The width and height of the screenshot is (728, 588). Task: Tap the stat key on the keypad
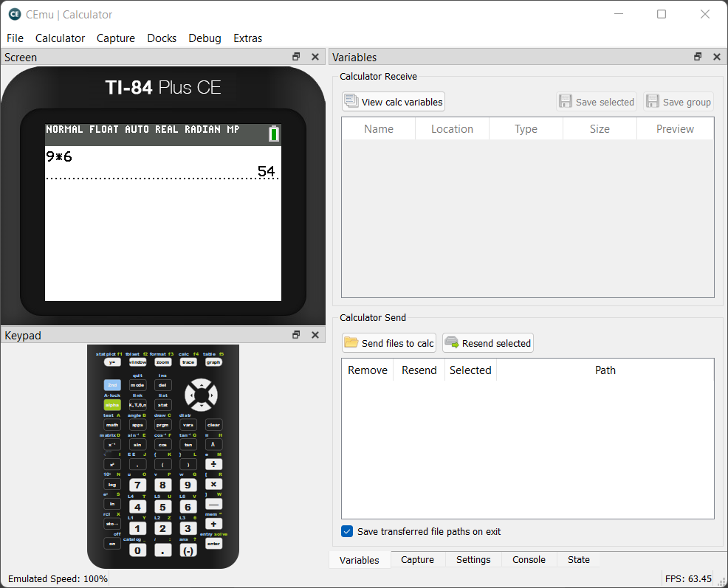[163, 405]
